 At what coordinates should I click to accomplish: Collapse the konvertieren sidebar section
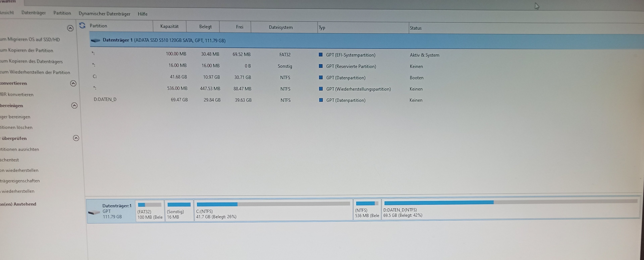73,83
